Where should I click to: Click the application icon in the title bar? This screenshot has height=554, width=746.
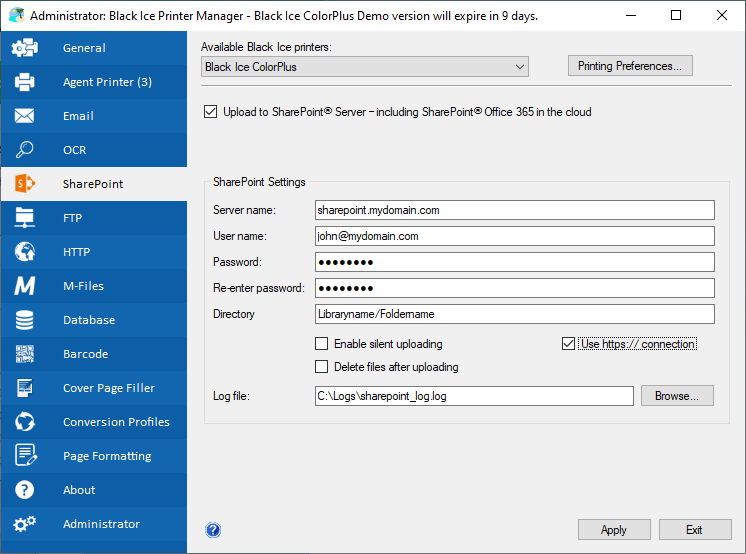click(x=17, y=15)
